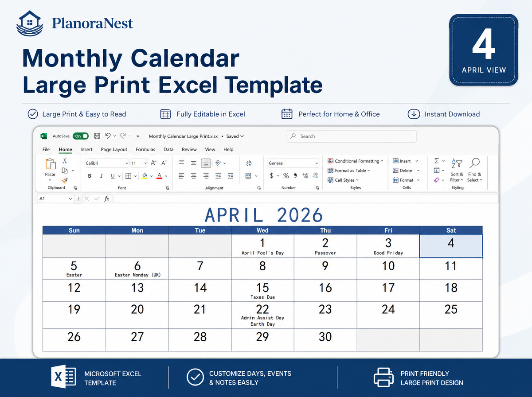Click the AutoSum sigma icon
532x397 pixels.
click(437, 161)
